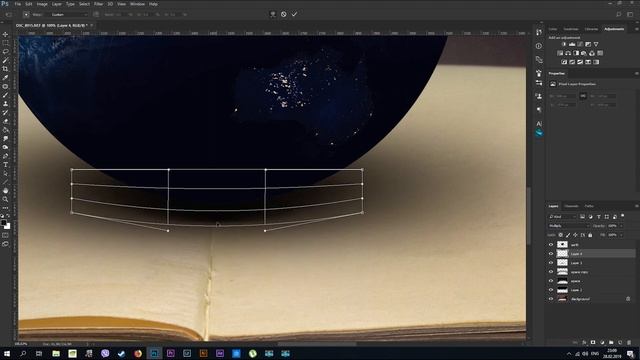The width and height of the screenshot is (640, 360).
Task: Open After Effects from the taskbar
Action: coord(220,353)
